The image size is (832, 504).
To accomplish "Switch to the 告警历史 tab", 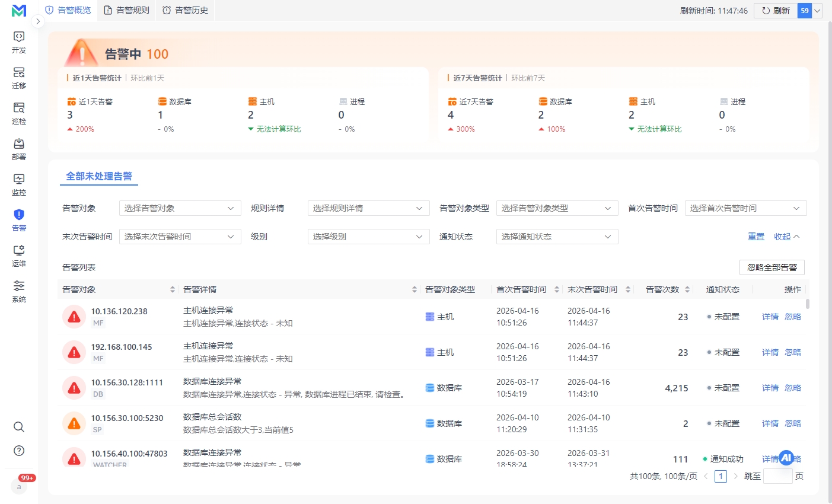I will (185, 10).
